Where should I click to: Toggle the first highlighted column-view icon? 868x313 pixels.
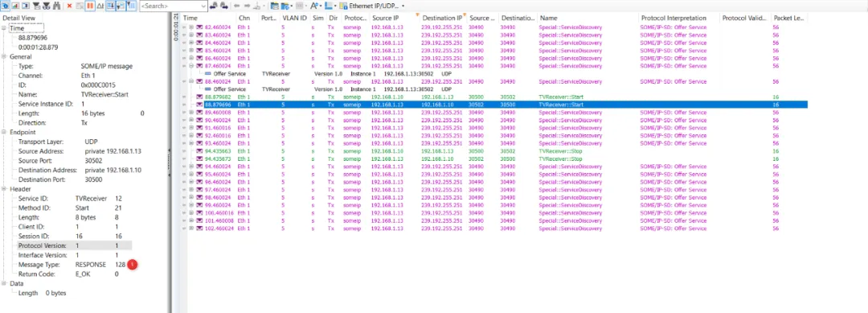tap(110, 6)
